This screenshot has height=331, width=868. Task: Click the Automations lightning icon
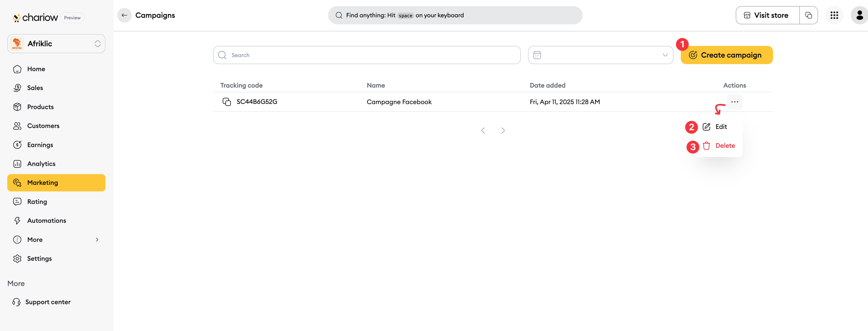point(17,221)
